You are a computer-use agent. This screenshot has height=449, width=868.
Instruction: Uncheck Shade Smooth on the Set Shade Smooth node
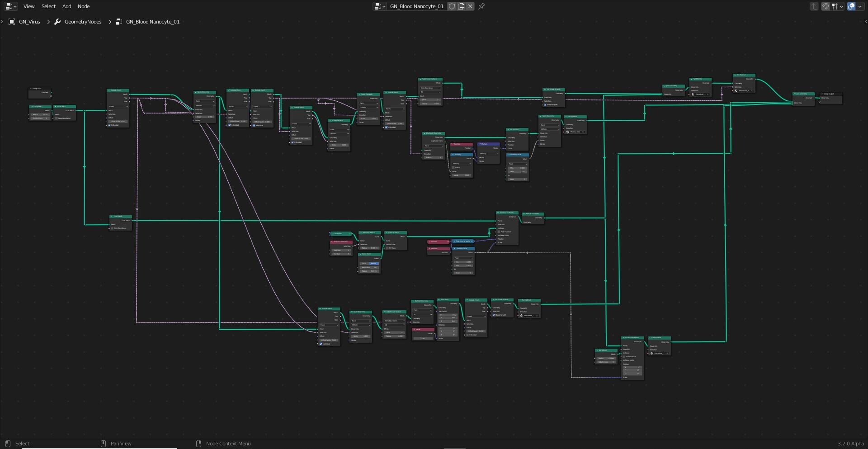pyautogui.click(x=545, y=105)
